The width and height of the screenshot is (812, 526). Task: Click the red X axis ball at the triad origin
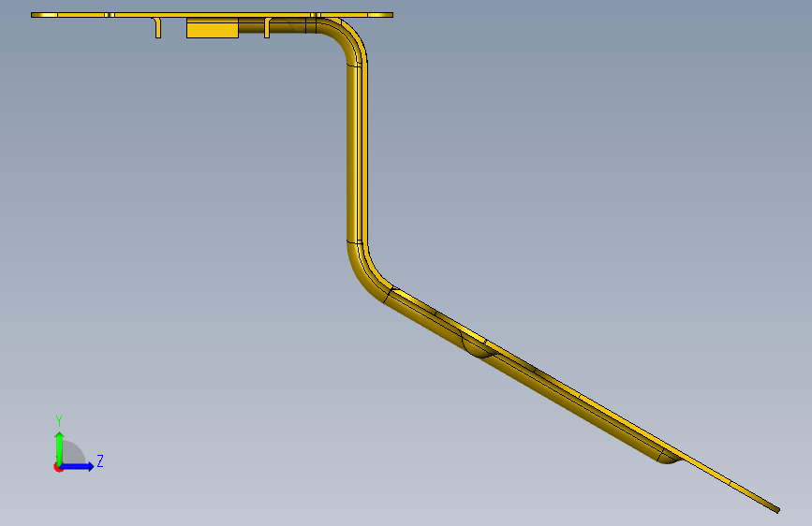point(58,467)
